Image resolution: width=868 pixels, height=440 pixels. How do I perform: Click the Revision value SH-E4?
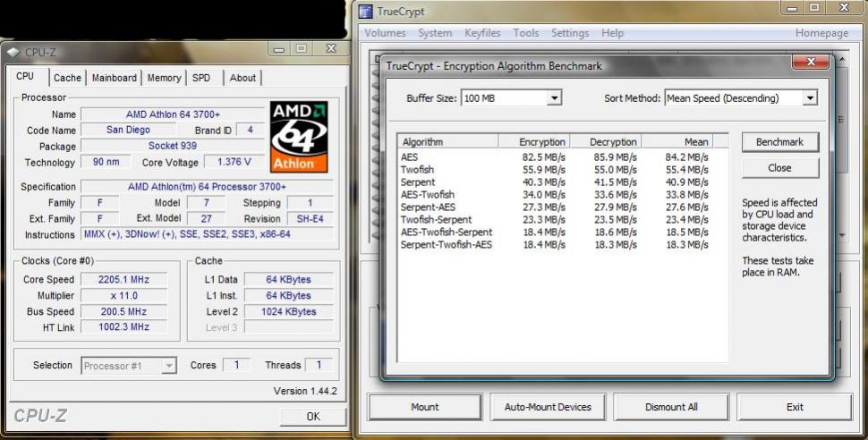tap(310, 218)
